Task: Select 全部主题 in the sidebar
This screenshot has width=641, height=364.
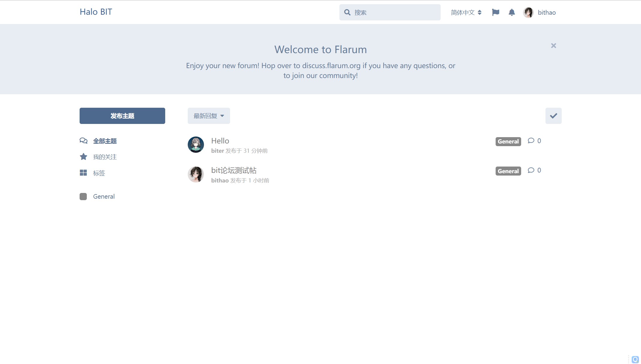Action: point(98,141)
